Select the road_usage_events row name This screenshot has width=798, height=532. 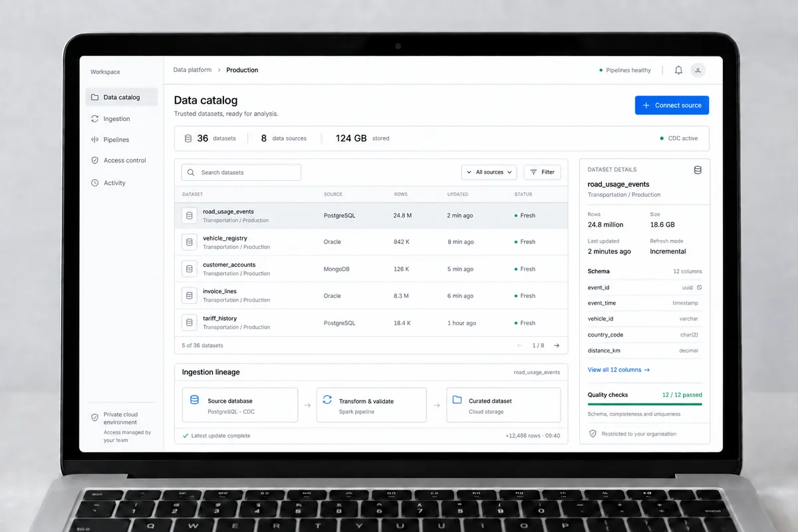click(x=228, y=211)
